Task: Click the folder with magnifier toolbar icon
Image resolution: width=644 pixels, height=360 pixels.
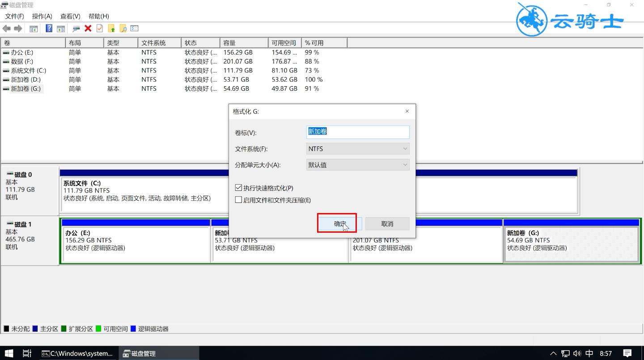Action: point(123,28)
